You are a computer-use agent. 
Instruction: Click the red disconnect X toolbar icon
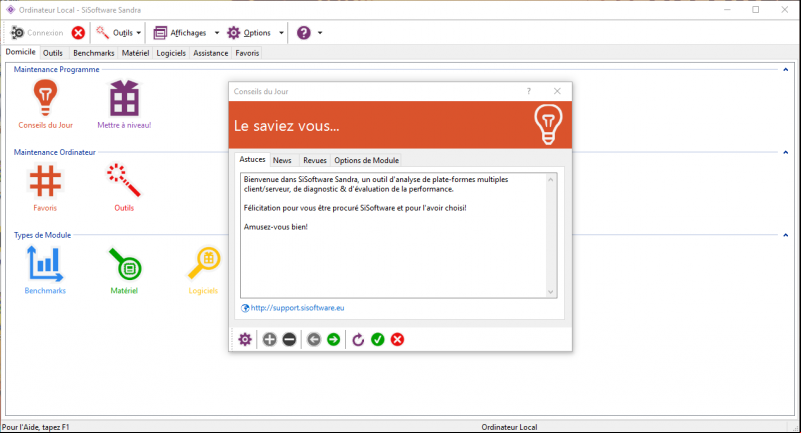(x=78, y=33)
